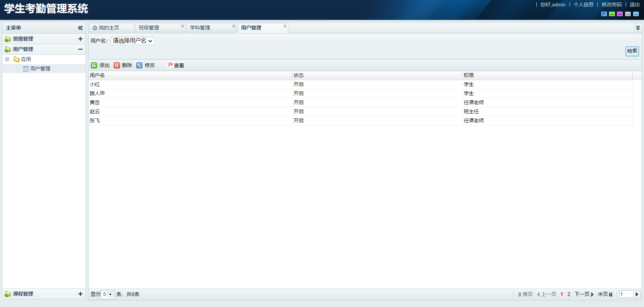The image size is (644, 307).
Task: Click the flag View (查看) icon
Action: point(170,65)
